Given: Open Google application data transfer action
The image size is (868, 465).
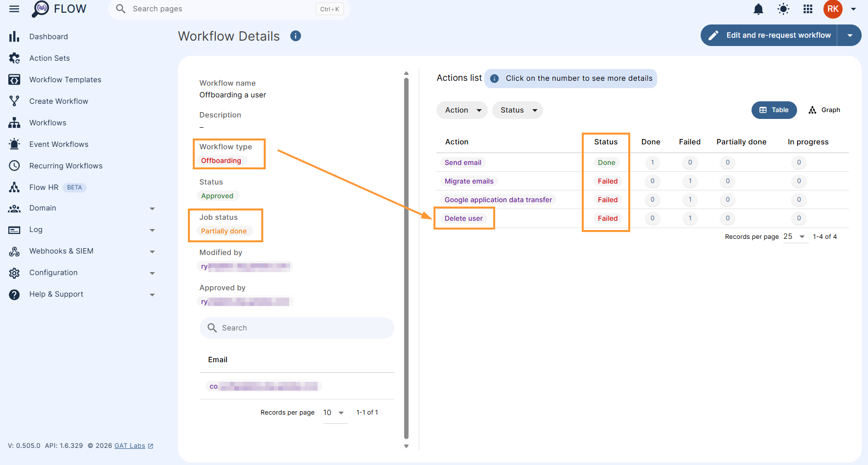Looking at the screenshot, I should [x=498, y=200].
